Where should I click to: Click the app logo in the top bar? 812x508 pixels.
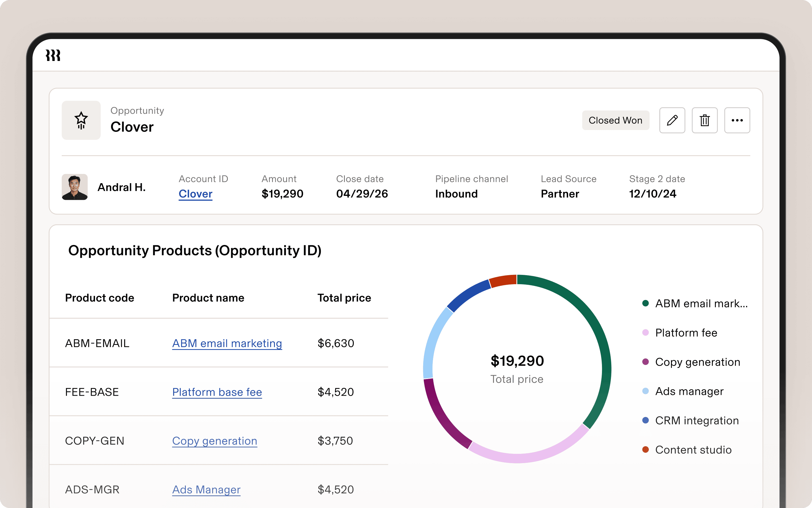coord(53,55)
